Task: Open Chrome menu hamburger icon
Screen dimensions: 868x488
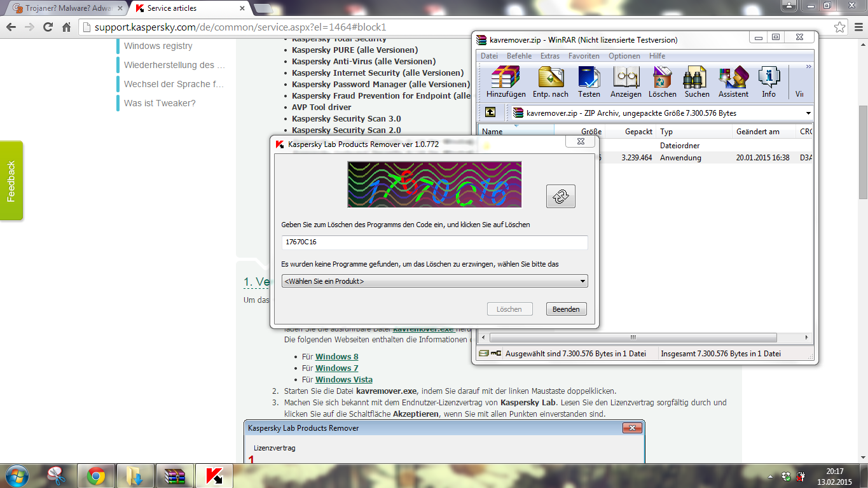Action: (857, 27)
